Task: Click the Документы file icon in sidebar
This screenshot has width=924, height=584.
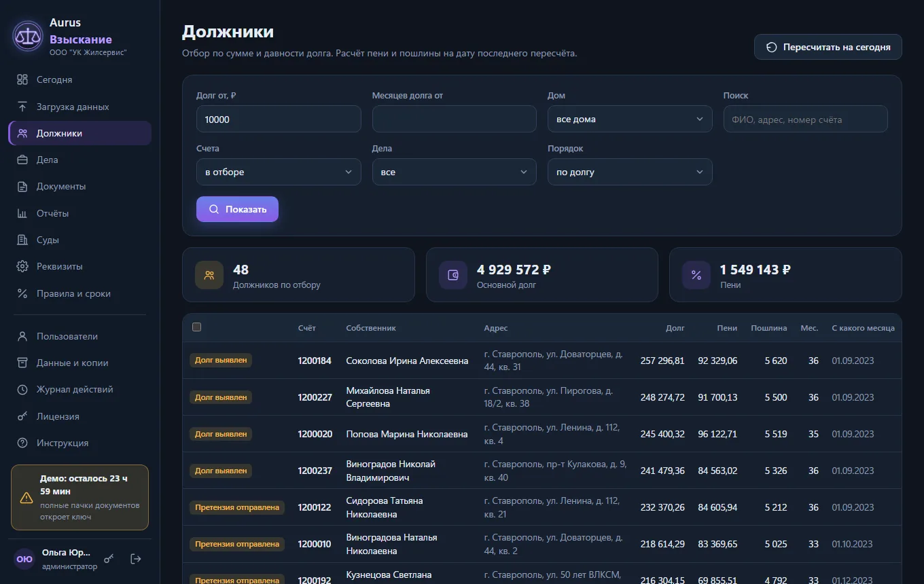Action: click(x=22, y=187)
